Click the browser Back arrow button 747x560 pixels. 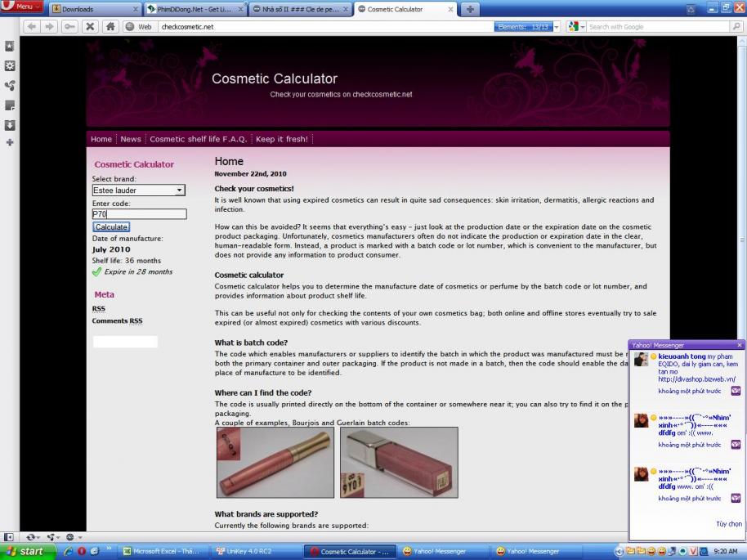coord(32,26)
